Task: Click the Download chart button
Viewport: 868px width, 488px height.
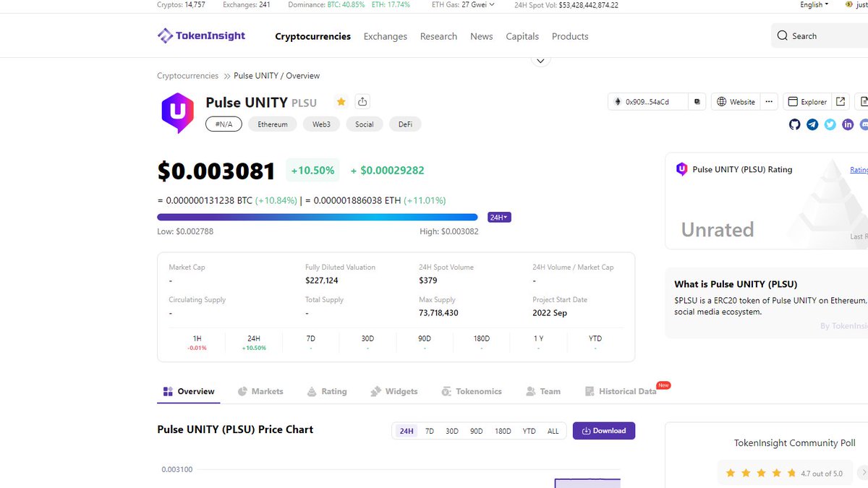Action: pyautogui.click(x=604, y=431)
